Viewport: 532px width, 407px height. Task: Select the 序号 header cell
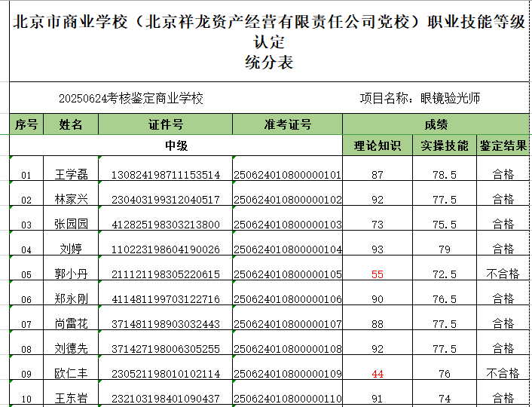(x=26, y=124)
